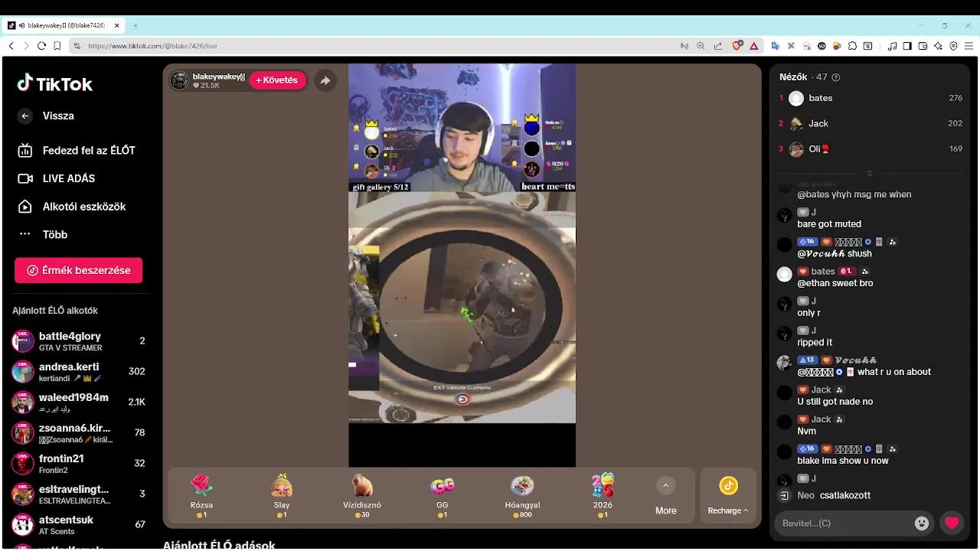The image size is (980, 551).
Task: Open battle4glory recommended live creator
Action: (79, 341)
